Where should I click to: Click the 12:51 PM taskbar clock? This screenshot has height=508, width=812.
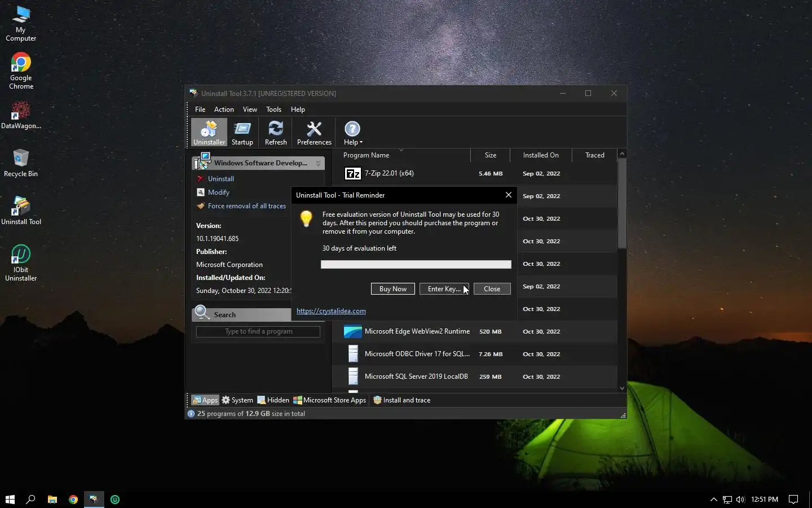765,500
